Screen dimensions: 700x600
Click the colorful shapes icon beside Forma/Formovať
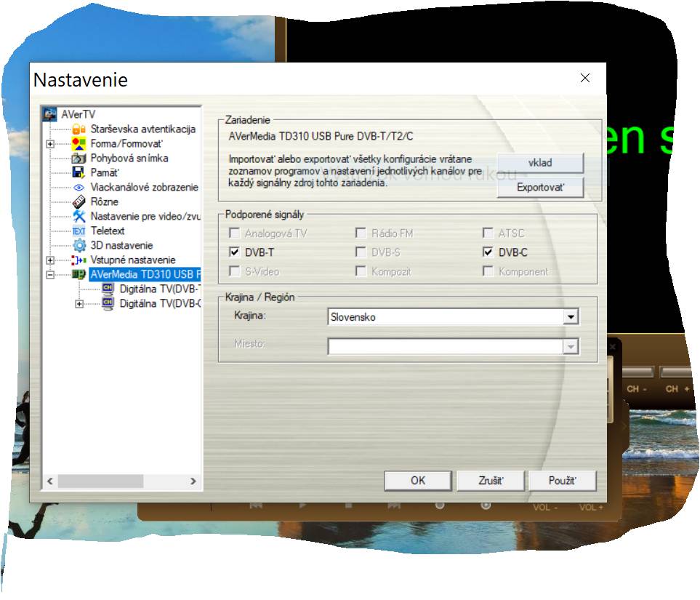pos(79,144)
